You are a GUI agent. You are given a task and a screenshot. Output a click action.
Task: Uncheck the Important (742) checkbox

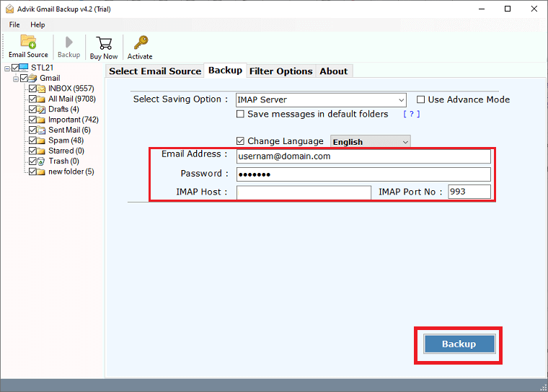[32, 120]
